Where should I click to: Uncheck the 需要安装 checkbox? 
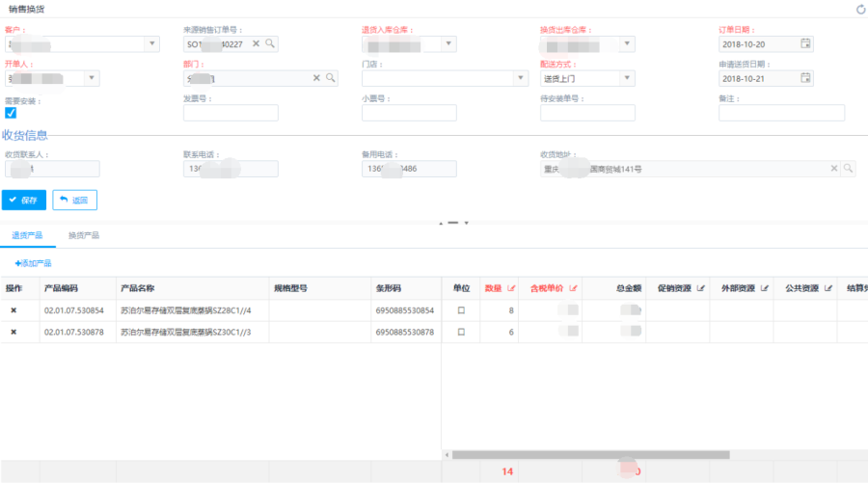tap(11, 113)
